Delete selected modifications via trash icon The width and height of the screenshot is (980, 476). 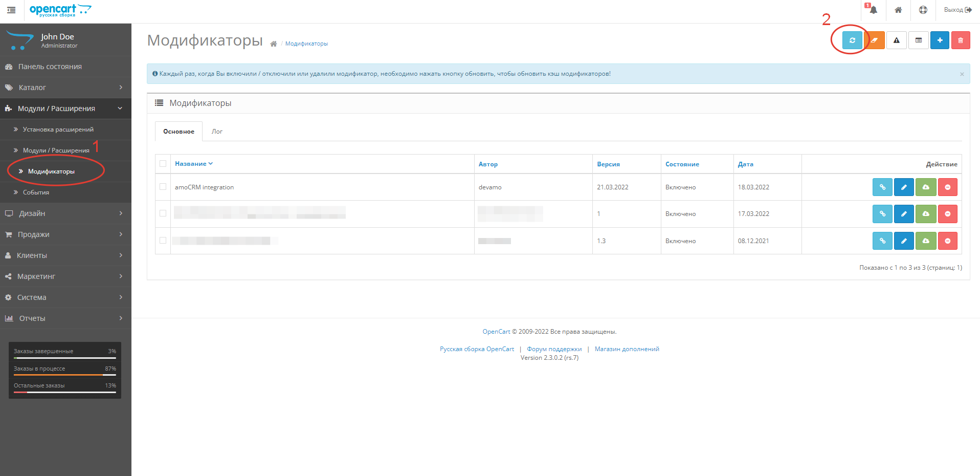click(961, 40)
